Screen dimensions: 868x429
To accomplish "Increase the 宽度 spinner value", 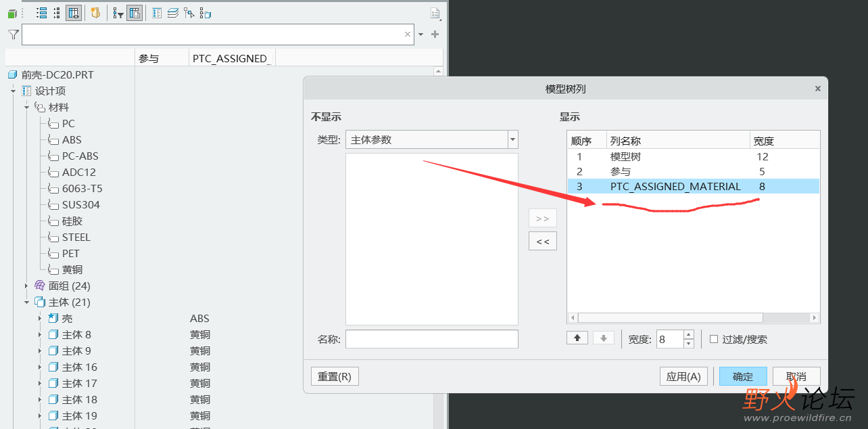I will (x=689, y=335).
